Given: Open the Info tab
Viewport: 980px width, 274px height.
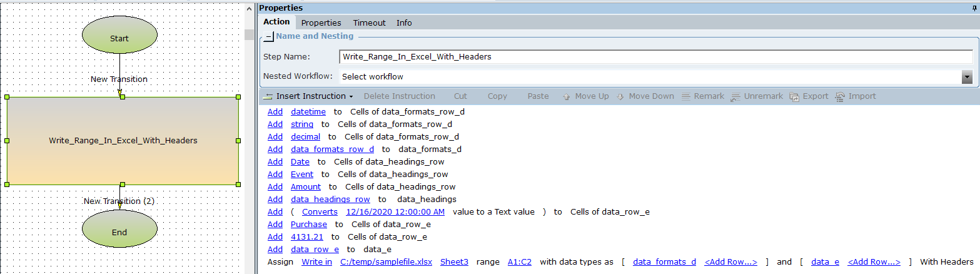Looking at the screenshot, I should [404, 23].
